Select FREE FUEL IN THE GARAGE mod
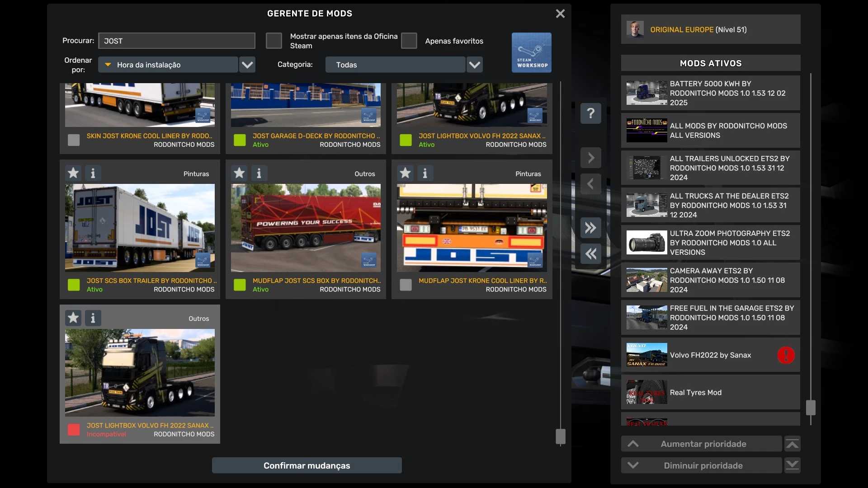The width and height of the screenshot is (868, 488). [711, 318]
